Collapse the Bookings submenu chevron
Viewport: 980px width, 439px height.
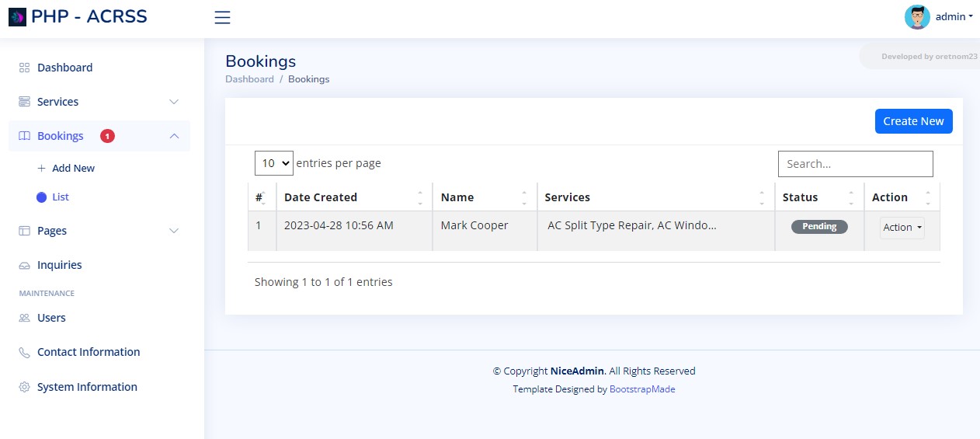[x=174, y=136]
